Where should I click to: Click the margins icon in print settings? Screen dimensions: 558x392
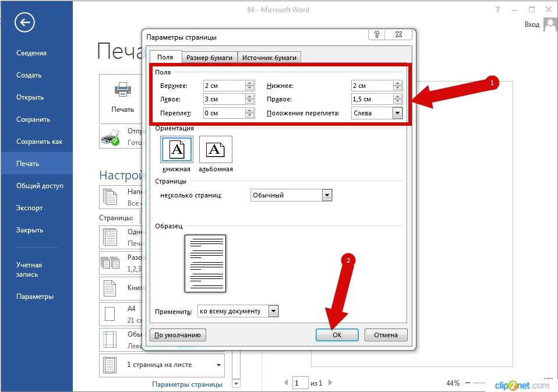110,340
